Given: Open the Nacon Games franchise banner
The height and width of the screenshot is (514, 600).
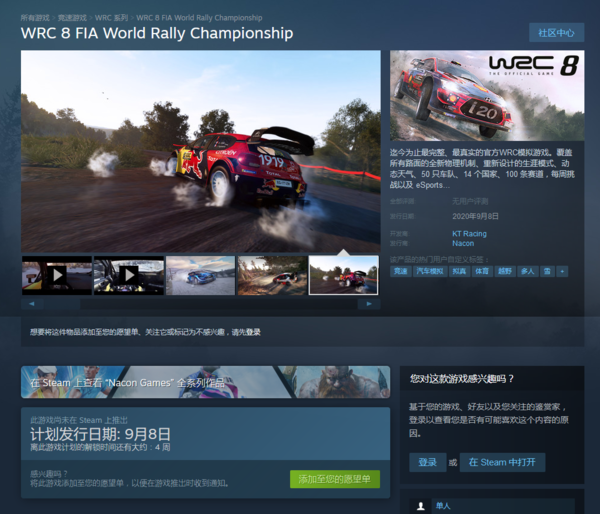Looking at the screenshot, I should click(x=205, y=382).
